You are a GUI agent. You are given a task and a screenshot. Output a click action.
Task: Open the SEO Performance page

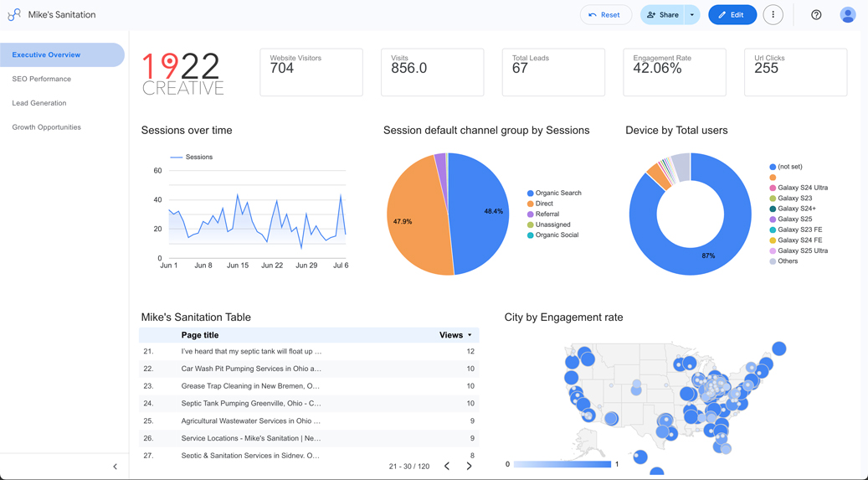42,79
